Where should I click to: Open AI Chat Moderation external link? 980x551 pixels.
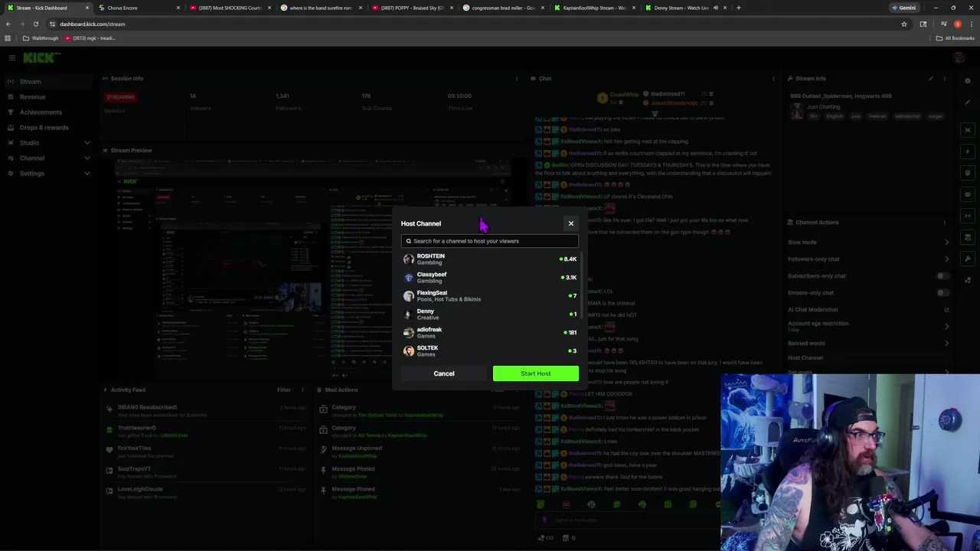click(946, 309)
